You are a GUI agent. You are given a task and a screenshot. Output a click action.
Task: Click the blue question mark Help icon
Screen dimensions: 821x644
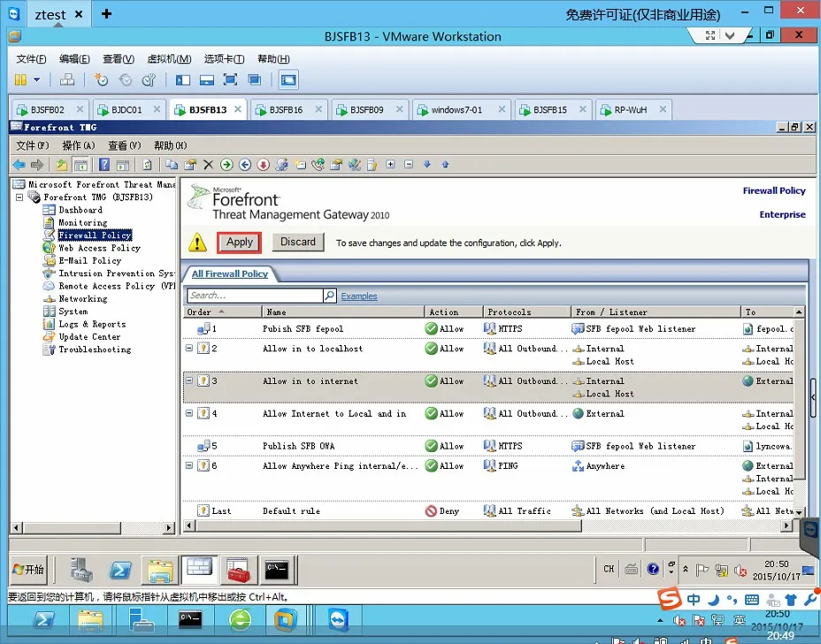[x=104, y=165]
